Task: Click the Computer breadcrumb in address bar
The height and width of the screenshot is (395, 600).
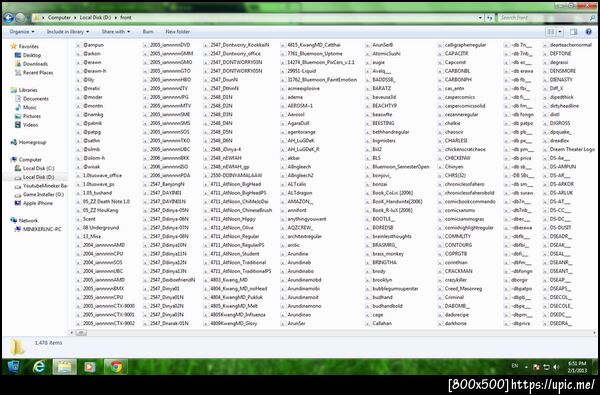Action: point(59,18)
